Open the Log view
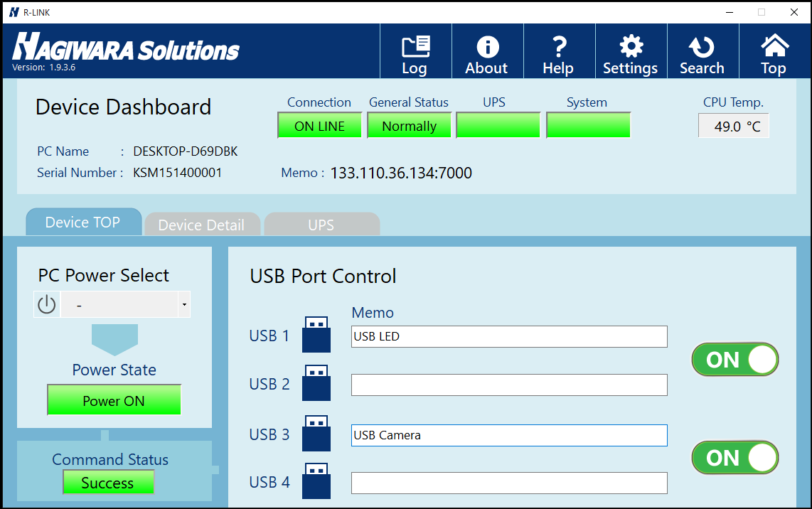 tap(416, 51)
